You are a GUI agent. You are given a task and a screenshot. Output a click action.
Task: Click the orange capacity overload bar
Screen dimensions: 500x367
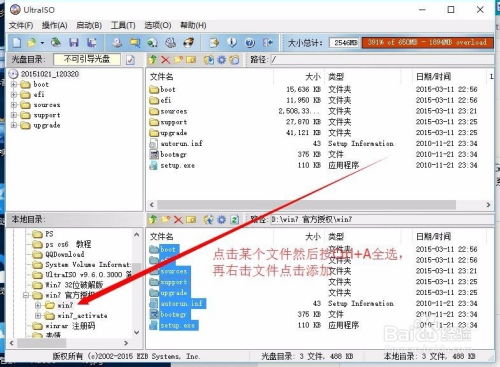(427, 42)
